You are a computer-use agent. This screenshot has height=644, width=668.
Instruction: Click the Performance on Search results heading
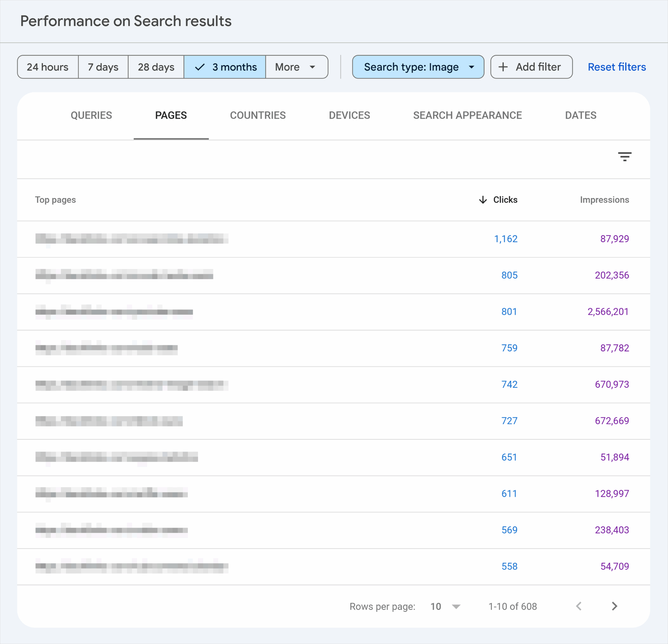tap(126, 21)
